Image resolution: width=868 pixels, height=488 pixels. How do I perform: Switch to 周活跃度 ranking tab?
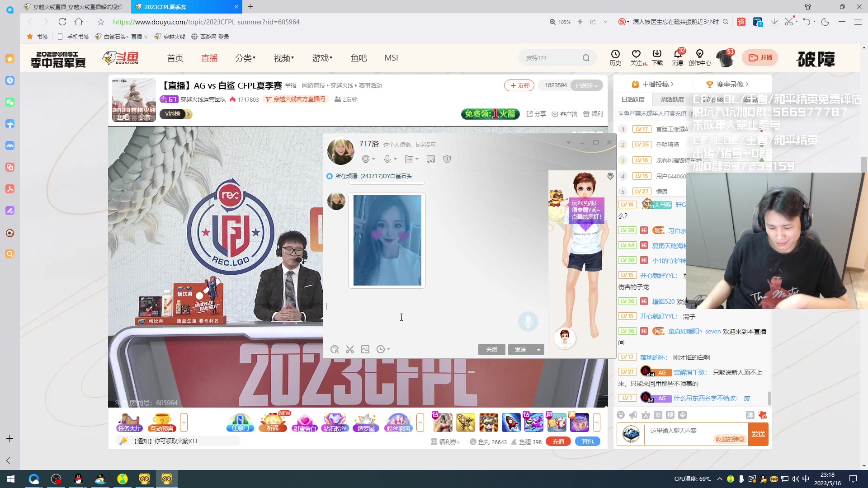pos(672,99)
